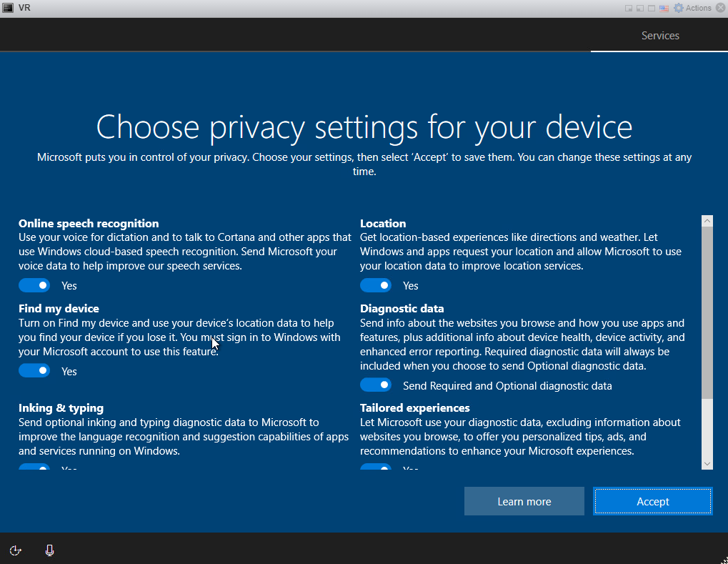This screenshot has width=728, height=564.
Task: Click the second window-size icon in title bar
Action: 640,9
